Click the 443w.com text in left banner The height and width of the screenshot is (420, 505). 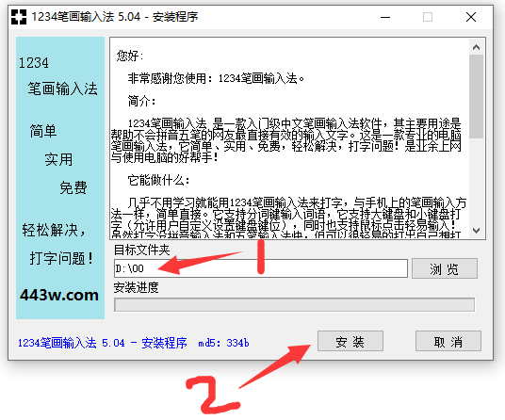pyautogui.click(x=59, y=295)
